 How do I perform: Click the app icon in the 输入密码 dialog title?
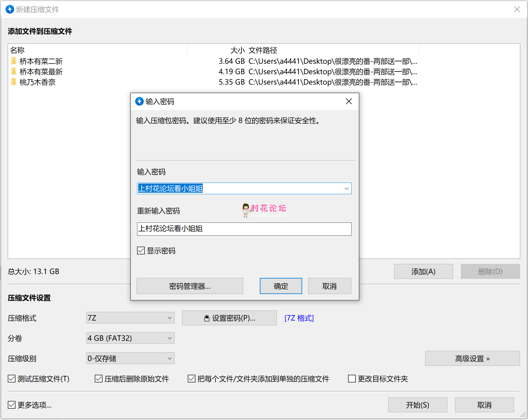tap(139, 101)
